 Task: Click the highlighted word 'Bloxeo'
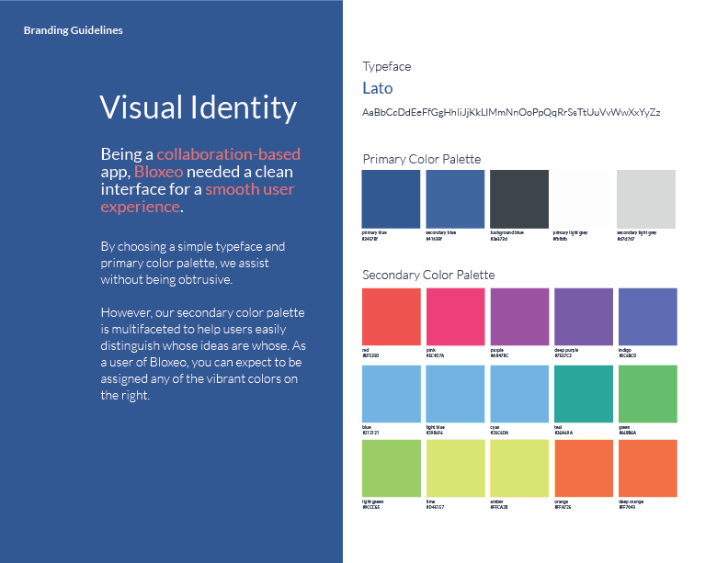tap(159, 172)
